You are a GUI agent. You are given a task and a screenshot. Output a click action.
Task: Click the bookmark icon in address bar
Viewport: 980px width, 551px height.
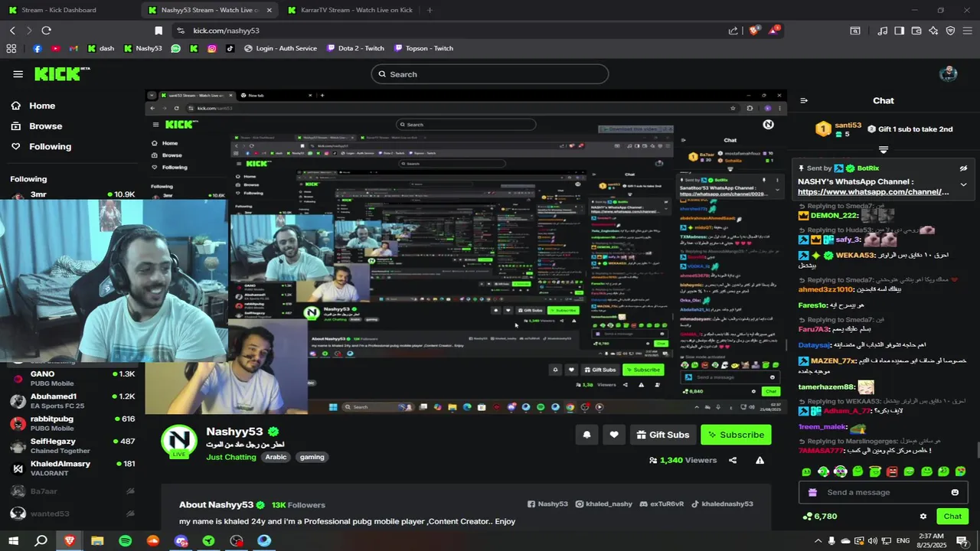pyautogui.click(x=158, y=31)
